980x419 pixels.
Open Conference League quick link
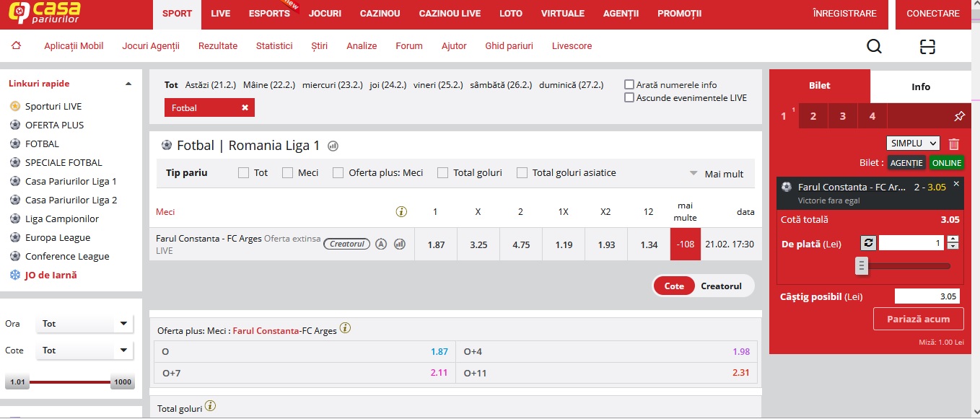pos(67,256)
